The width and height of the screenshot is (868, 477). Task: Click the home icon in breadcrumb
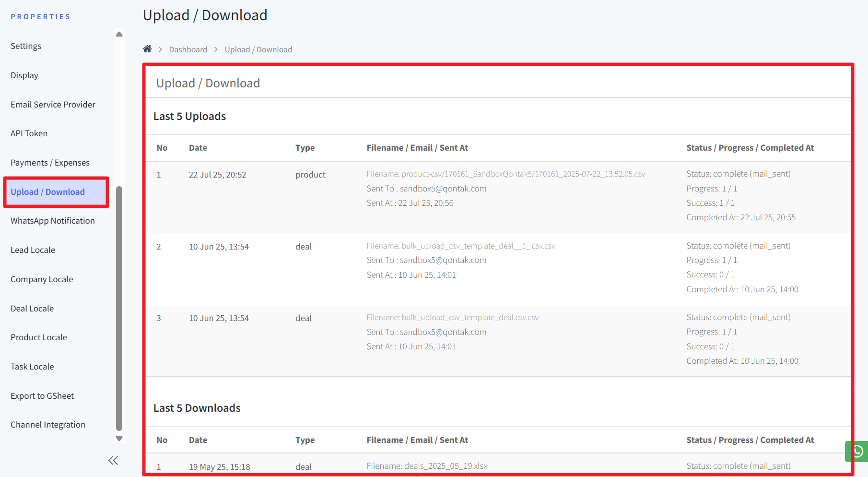tap(147, 49)
